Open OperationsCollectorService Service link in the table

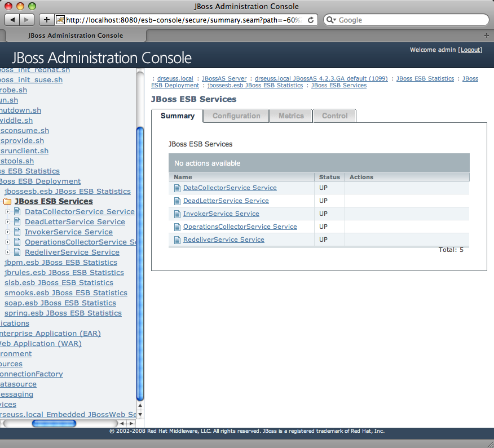(x=240, y=227)
